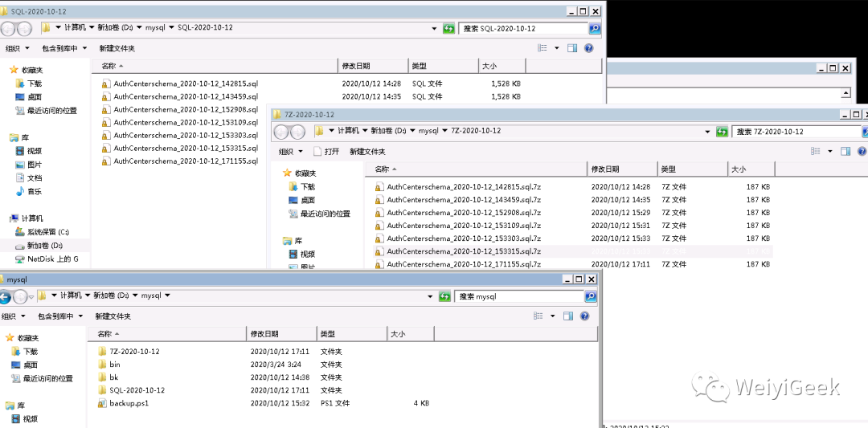Toggle preview pane in SQL-2020-10-12 window
Screen dimensions: 868x428
coord(572,48)
